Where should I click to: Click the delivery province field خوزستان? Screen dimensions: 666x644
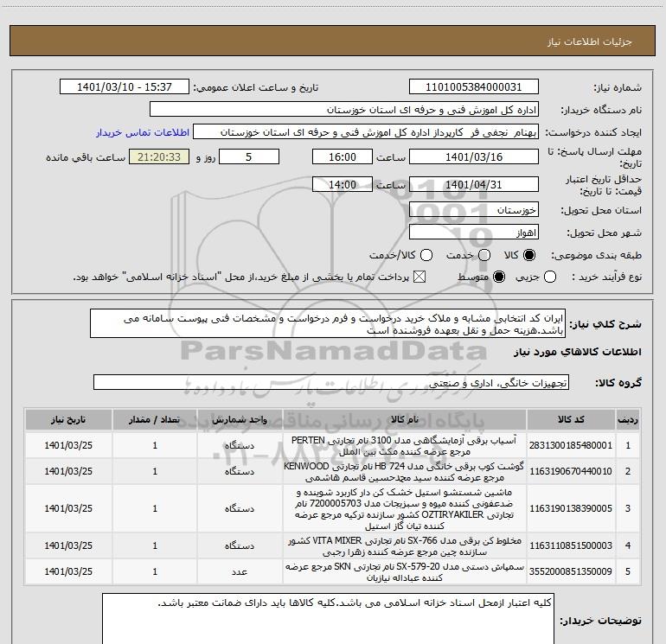474,210
